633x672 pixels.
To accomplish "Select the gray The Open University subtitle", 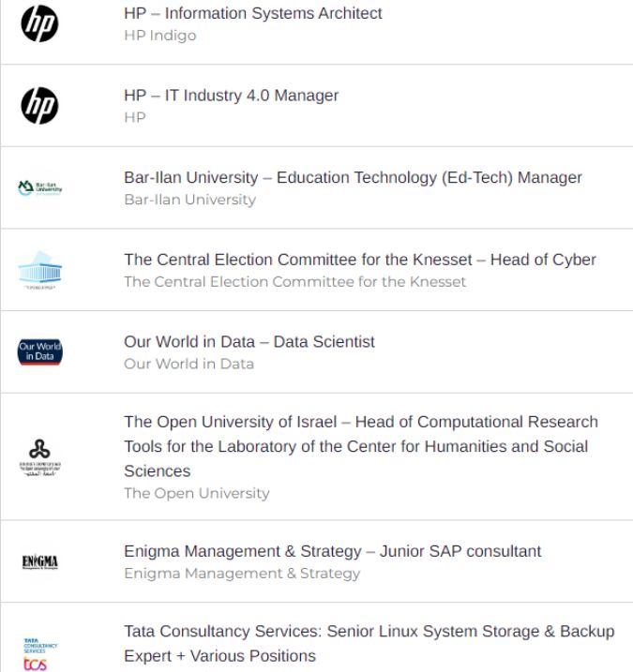I will [x=197, y=493].
